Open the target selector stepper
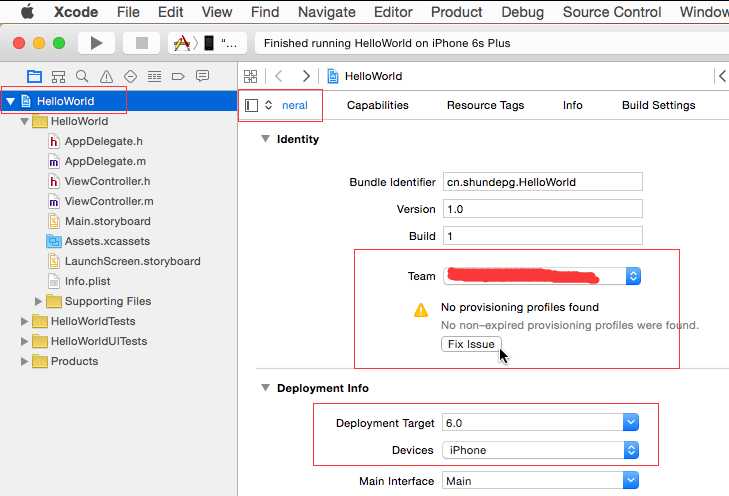Image resolution: width=729 pixels, height=496 pixels. pyautogui.click(x=268, y=105)
